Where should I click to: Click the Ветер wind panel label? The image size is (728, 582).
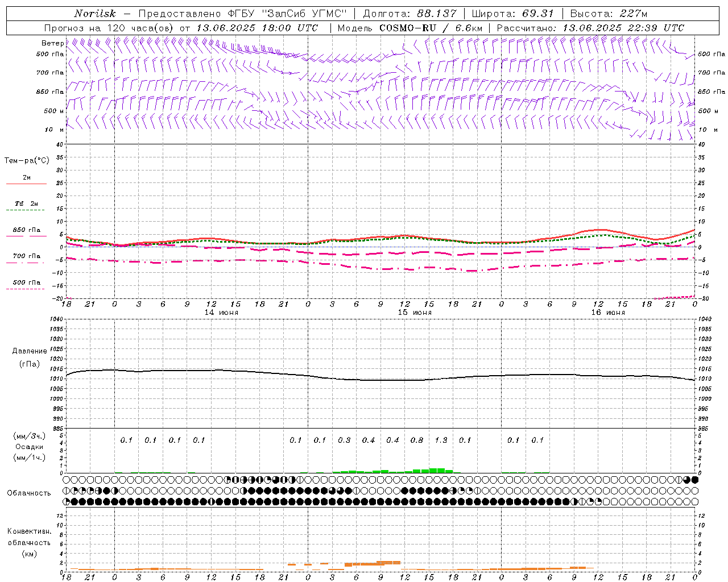click(52, 43)
